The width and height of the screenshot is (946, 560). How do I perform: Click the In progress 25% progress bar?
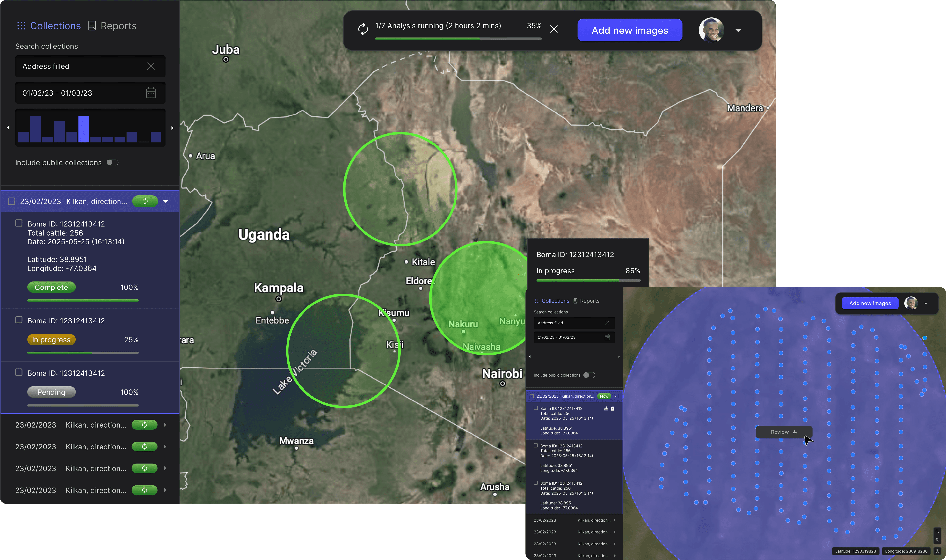[83, 353]
